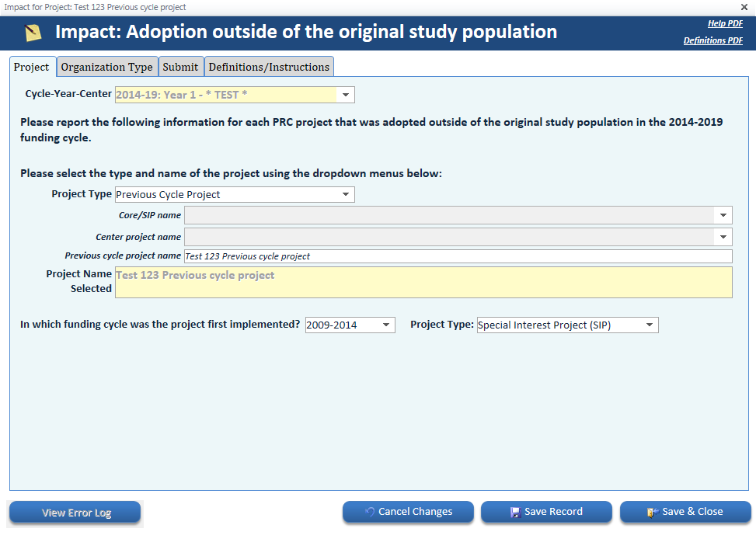756x539 pixels.
Task: Click the Save & Close button
Action: click(x=685, y=512)
